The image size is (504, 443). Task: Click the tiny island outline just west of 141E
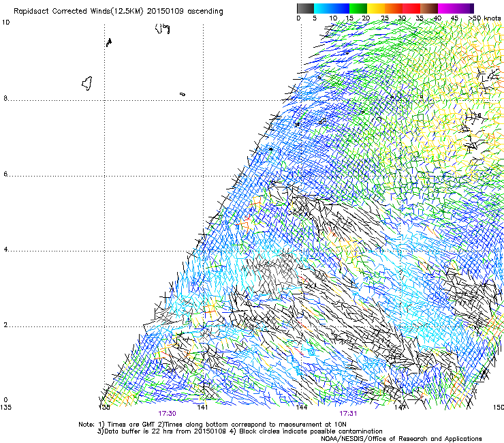tap(183, 94)
